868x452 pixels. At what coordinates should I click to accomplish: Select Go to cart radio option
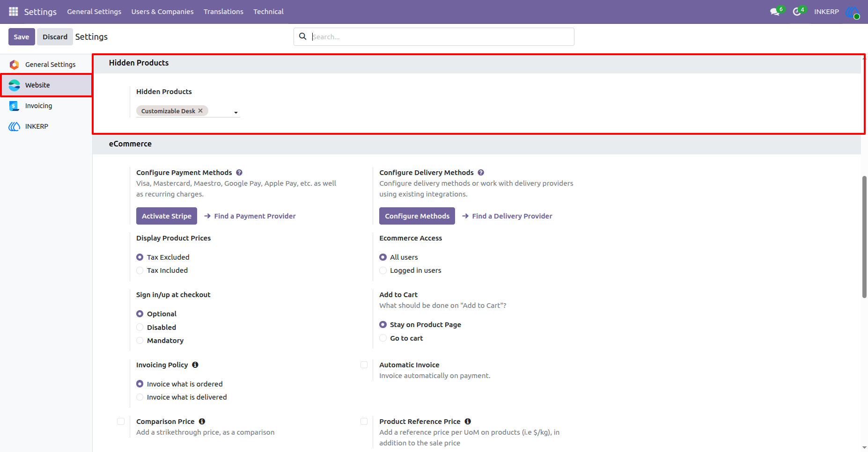[383, 338]
